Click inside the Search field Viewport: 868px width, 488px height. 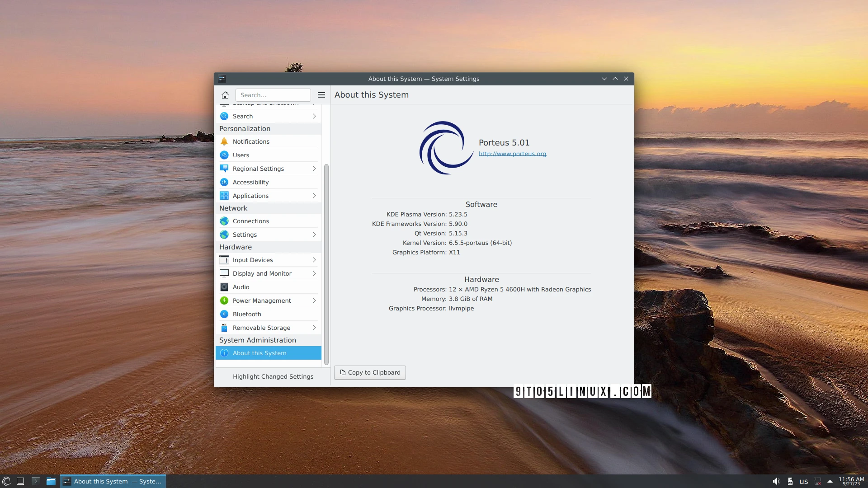273,95
